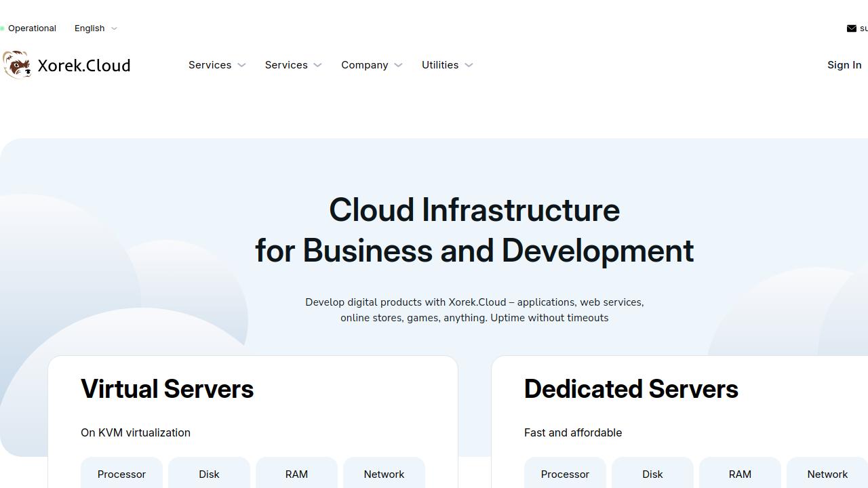Open the English language dropdown
Screen dimensions: 868x488
[96, 28]
